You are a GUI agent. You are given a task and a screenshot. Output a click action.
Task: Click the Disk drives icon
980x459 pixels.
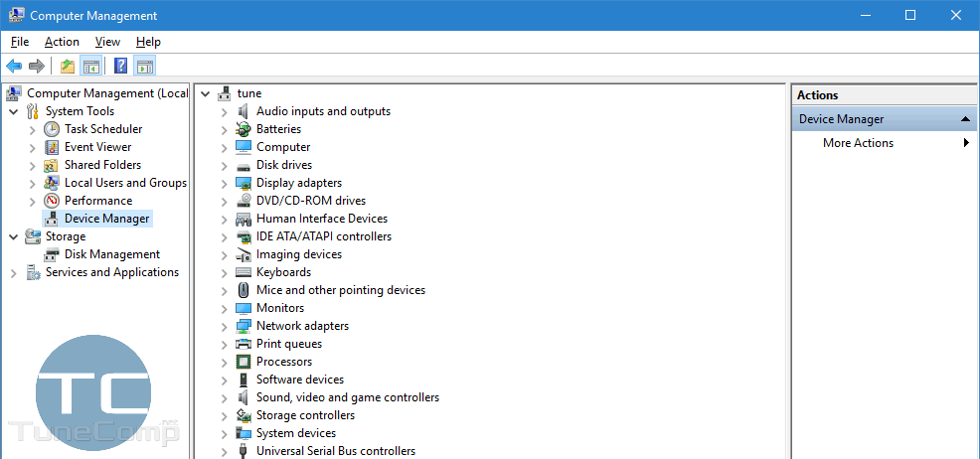tap(244, 166)
